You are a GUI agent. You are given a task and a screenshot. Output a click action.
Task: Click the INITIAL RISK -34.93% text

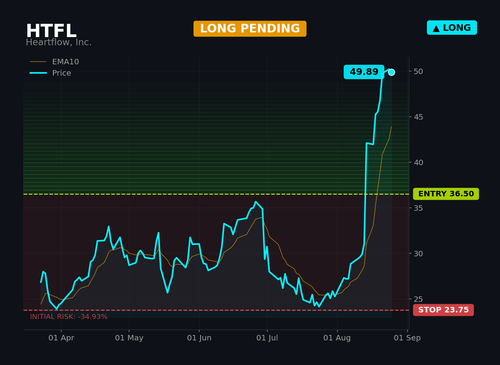(69, 317)
